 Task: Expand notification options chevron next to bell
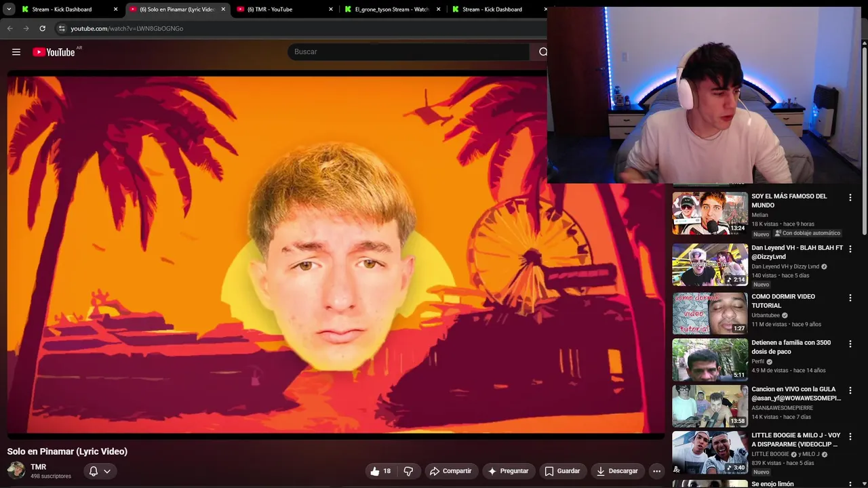(107, 471)
